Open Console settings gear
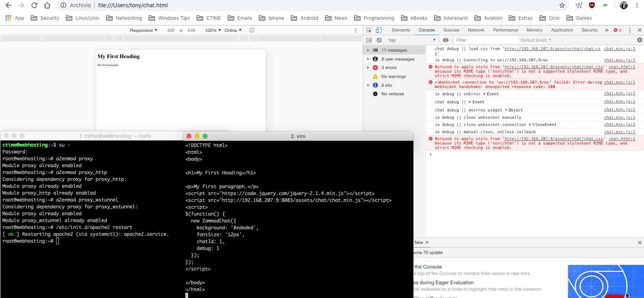The height and width of the screenshot is (298, 644). pos(640,40)
